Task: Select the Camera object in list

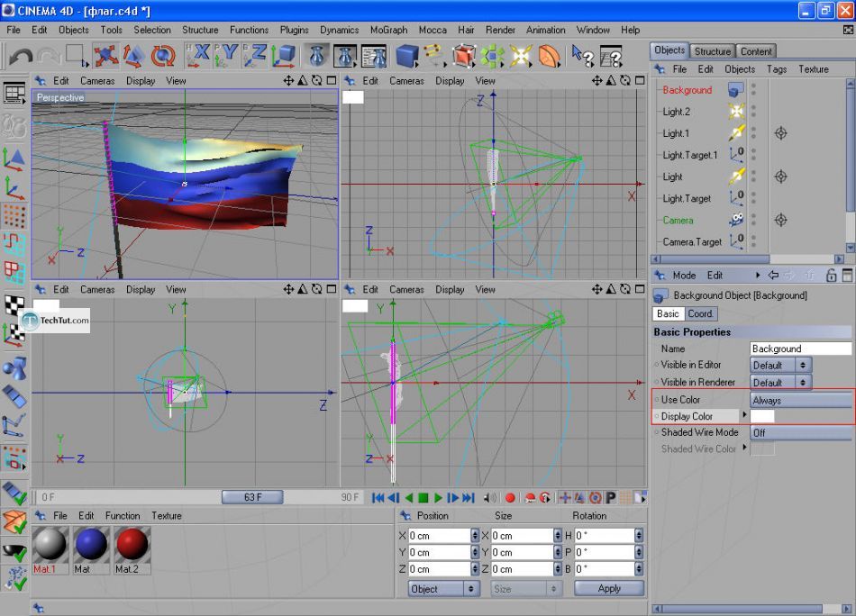Action: [x=678, y=221]
